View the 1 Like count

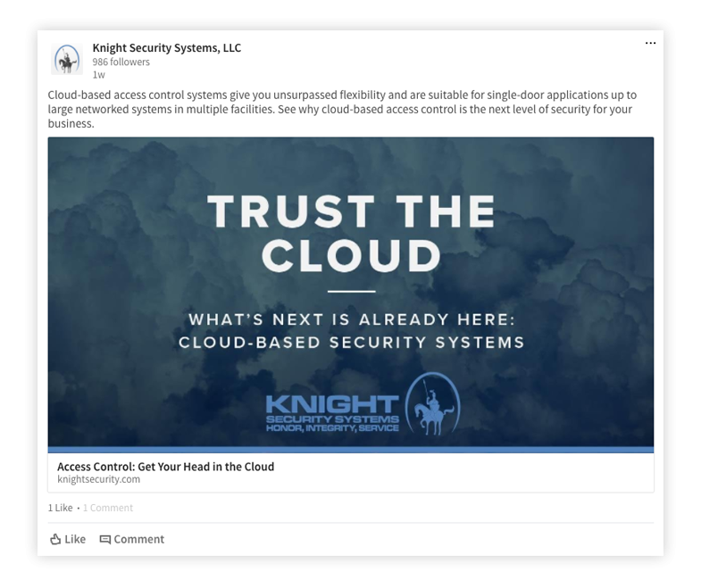(x=61, y=508)
